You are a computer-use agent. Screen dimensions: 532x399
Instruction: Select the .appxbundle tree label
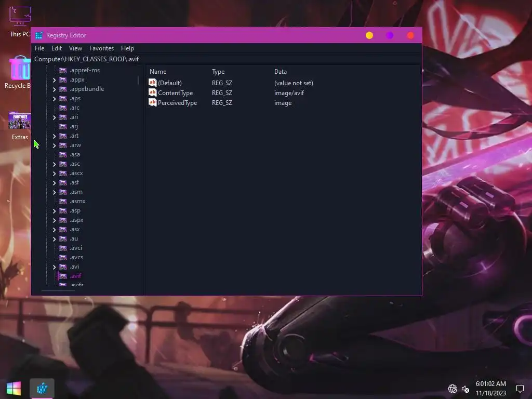pyautogui.click(x=87, y=89)
